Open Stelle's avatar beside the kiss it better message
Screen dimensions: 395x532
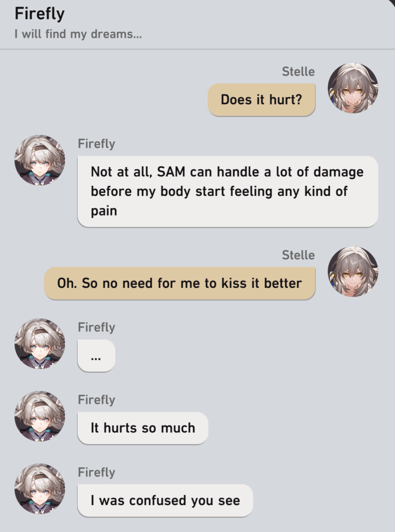pyautogui.click(x=352, y=271)
